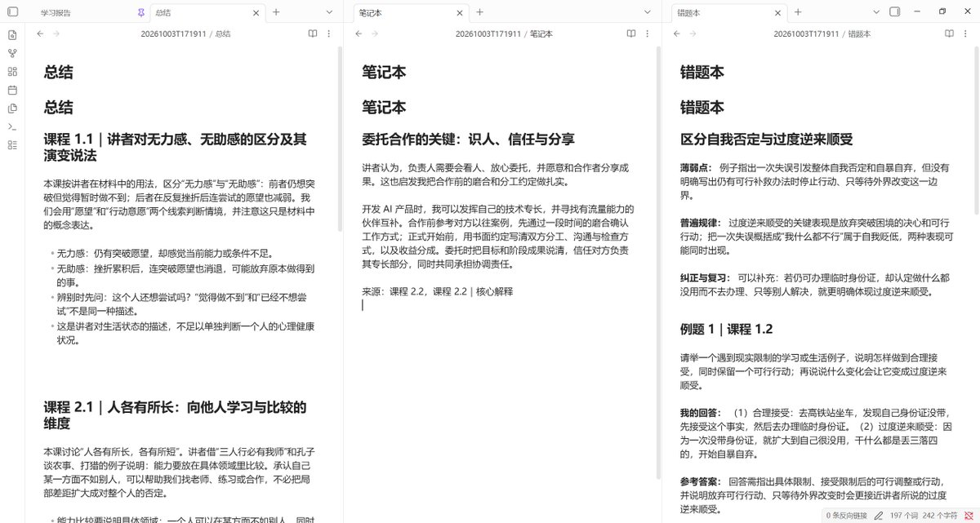Click heading 课程 2.1 人各有所长
This screenshot has width=980, height=523.
[175, 415]
